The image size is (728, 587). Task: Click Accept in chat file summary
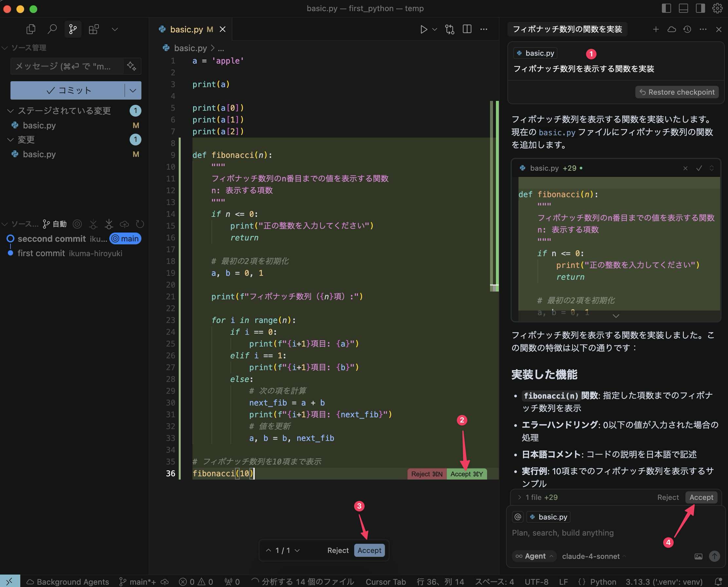pos(701,497)
